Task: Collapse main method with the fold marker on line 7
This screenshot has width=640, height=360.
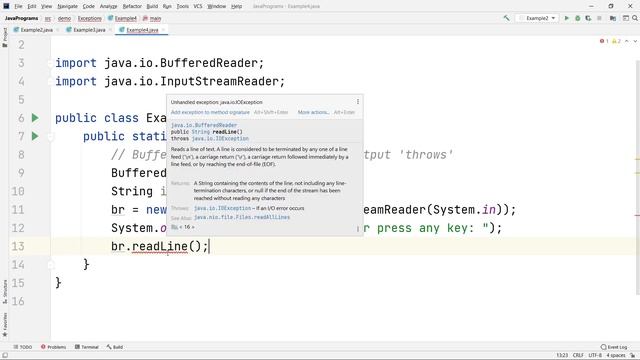Action: 51,137
